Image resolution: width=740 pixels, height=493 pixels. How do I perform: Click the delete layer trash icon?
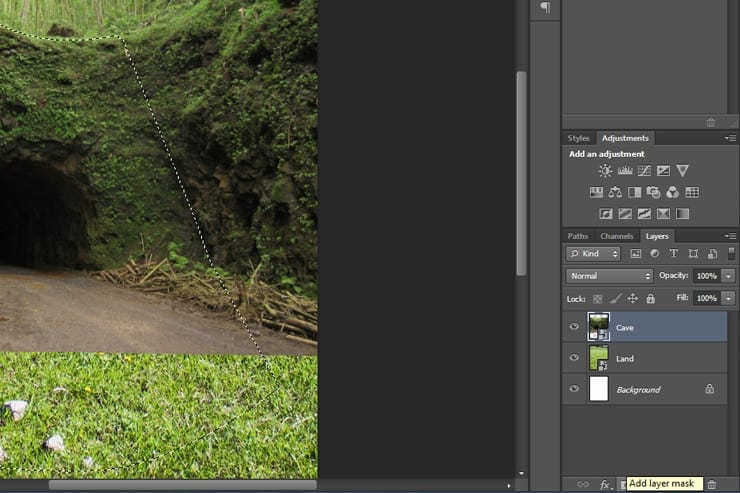(712, 484)
